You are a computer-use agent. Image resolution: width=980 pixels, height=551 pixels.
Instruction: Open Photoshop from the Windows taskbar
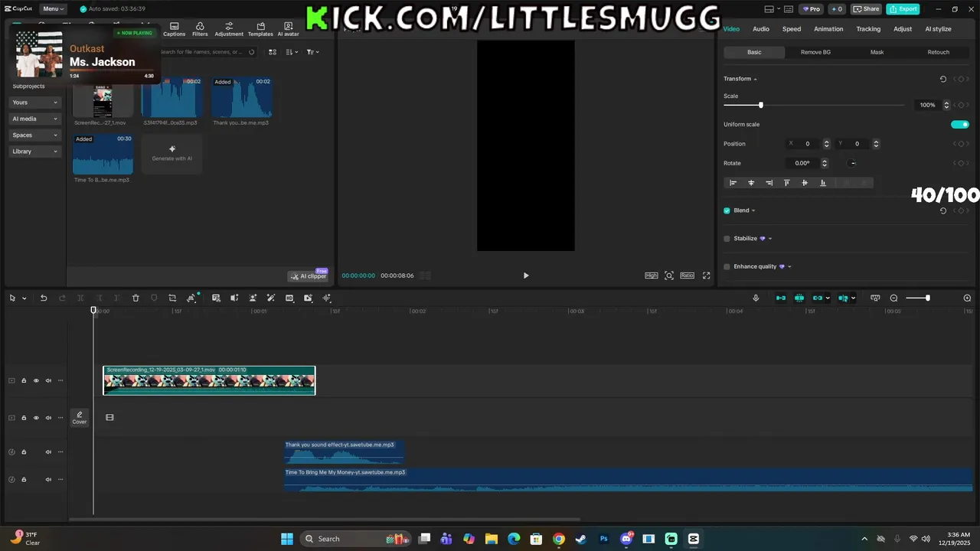(604, 539)
